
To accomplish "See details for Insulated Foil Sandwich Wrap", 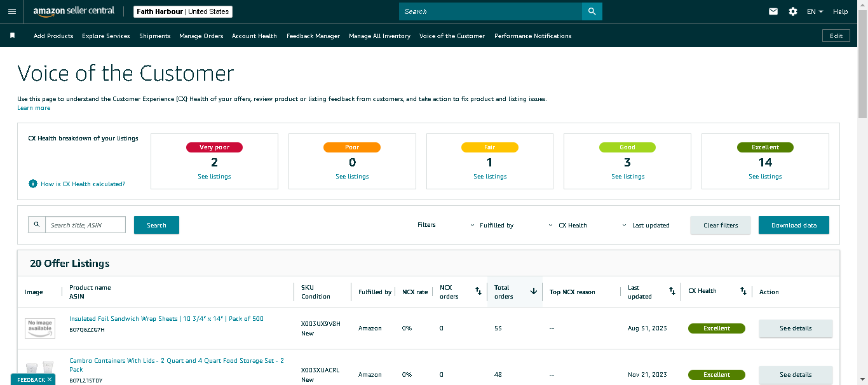I will 796,328.
